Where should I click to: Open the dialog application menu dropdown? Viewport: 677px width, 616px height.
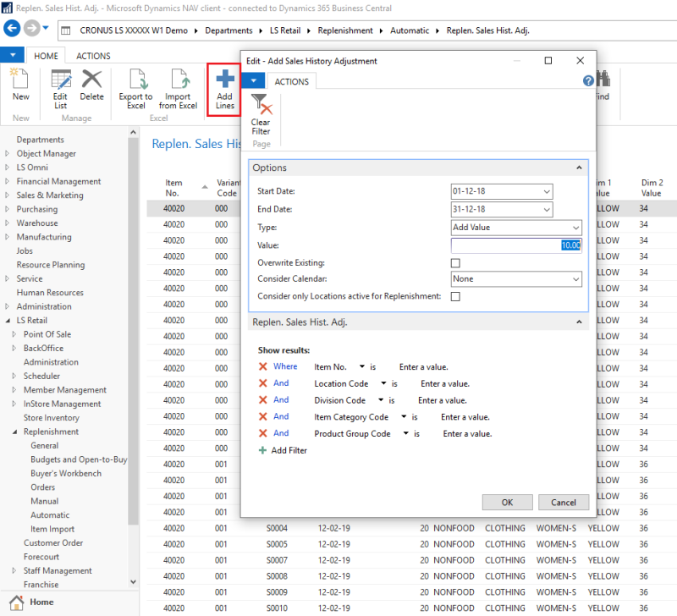coord(253,80)
